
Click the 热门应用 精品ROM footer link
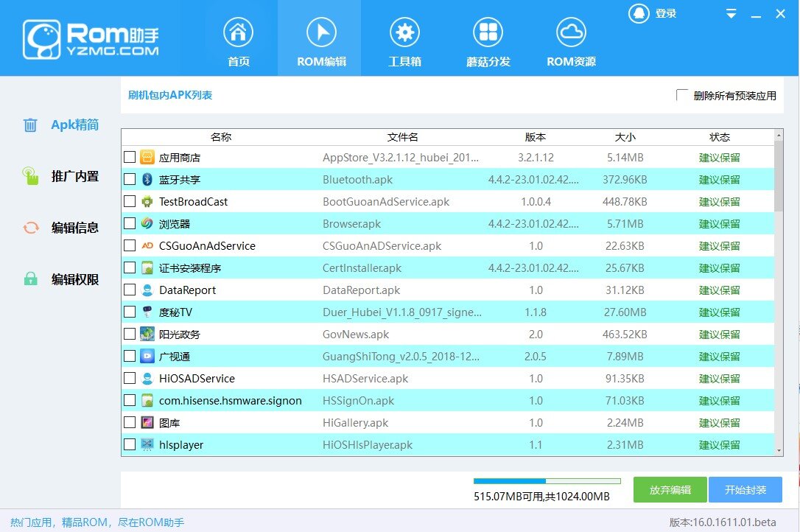97,522
